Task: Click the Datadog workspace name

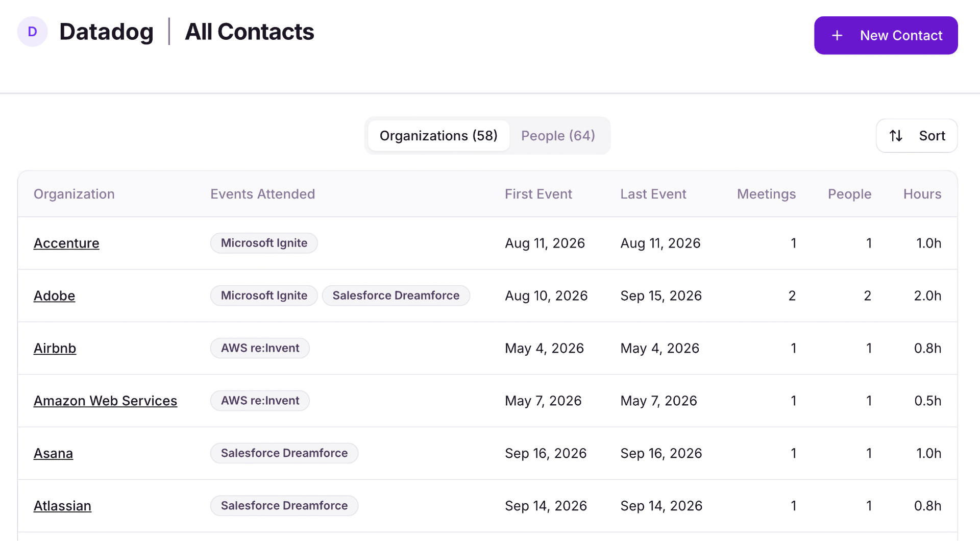Action: pos(106,32)
